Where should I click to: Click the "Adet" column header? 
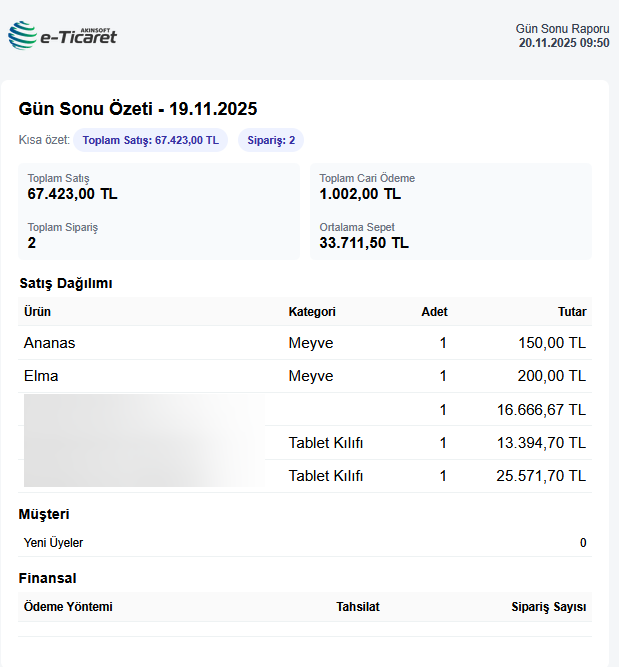coord(434,312)
